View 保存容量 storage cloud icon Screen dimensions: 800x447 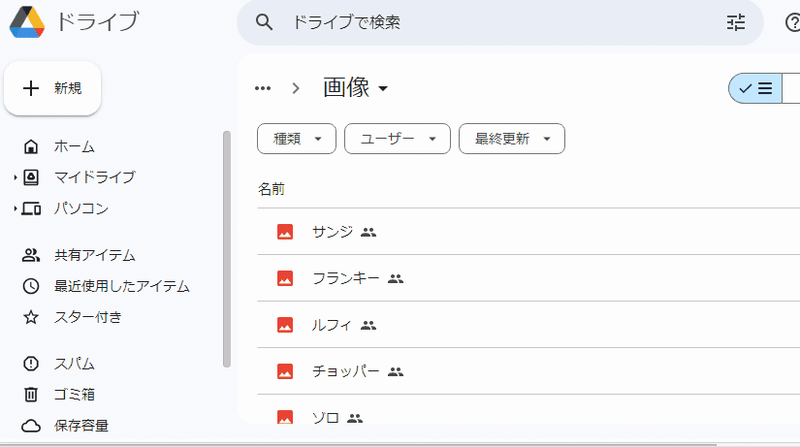point(31,426)
